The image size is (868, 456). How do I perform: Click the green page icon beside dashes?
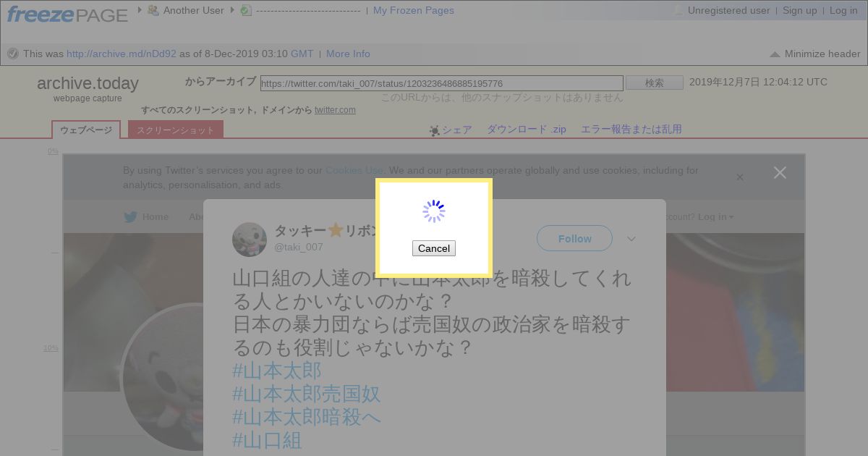246,10
